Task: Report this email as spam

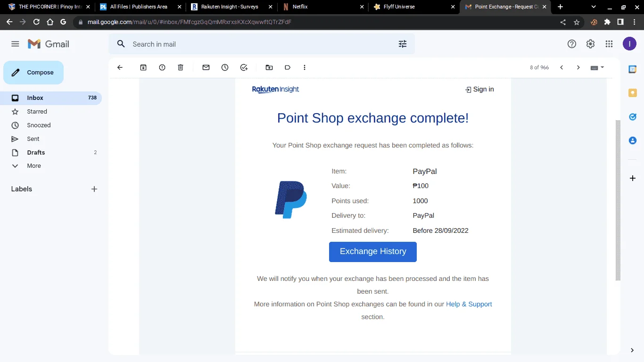Action: (162, 67)
